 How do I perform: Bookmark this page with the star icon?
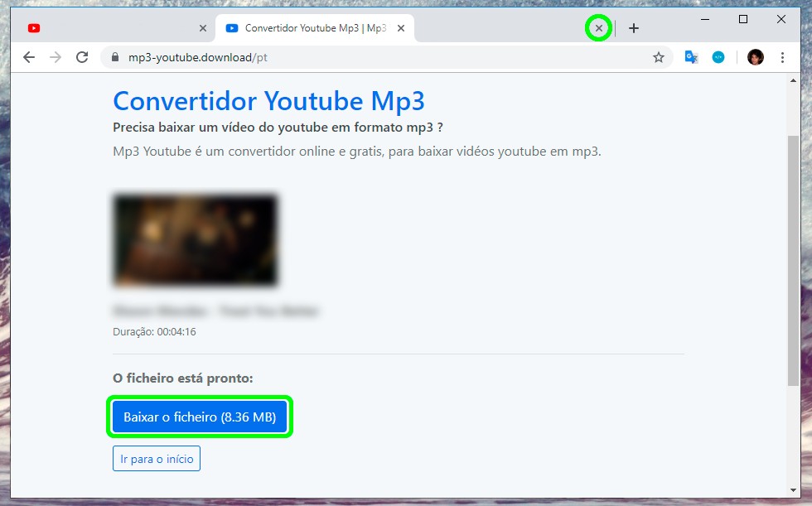[x=658, y=57]
